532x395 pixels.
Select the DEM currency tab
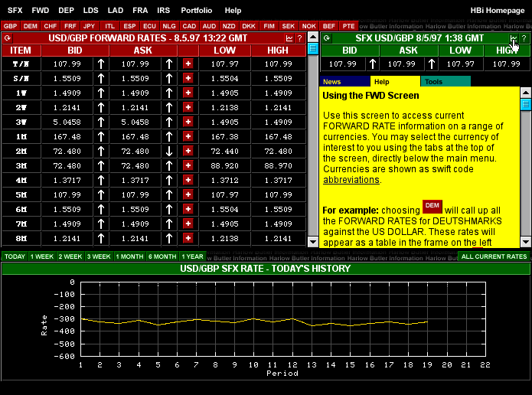point(30,25)
